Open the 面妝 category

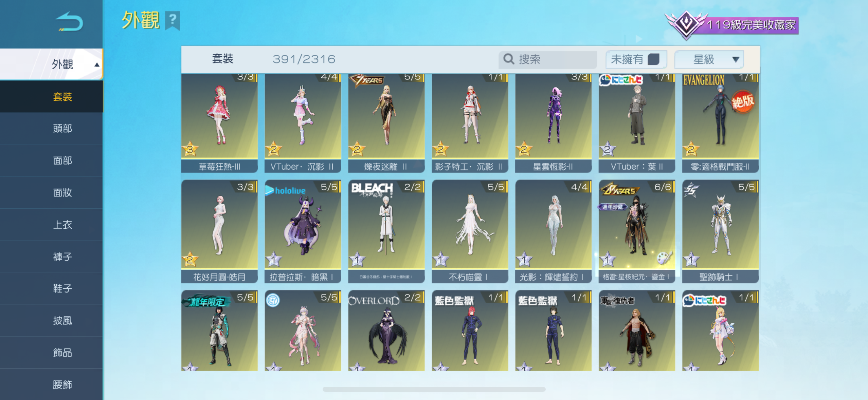pyautogui.click(x=52, y=193)
